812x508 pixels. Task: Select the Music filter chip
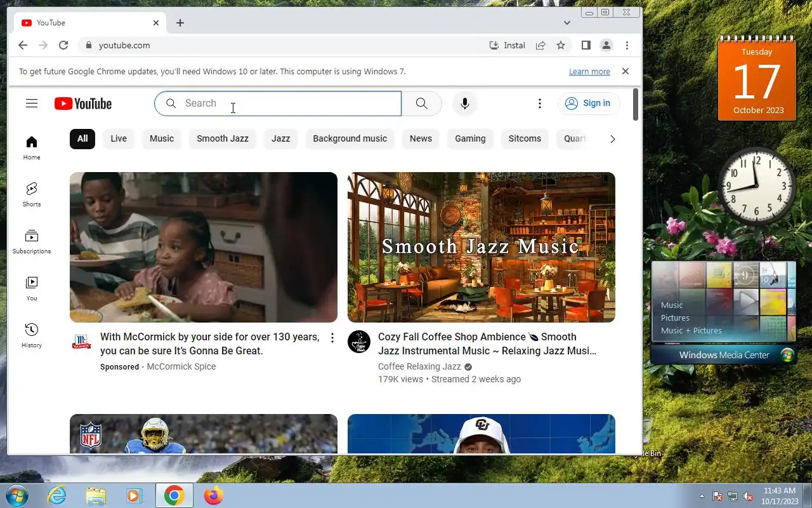click(x=162, y=138)
